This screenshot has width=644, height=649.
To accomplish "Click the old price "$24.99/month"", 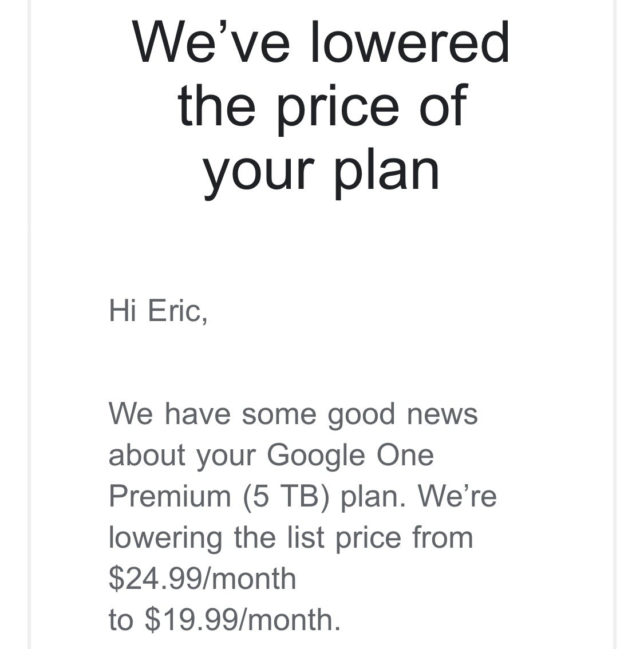I will point(203,579).
